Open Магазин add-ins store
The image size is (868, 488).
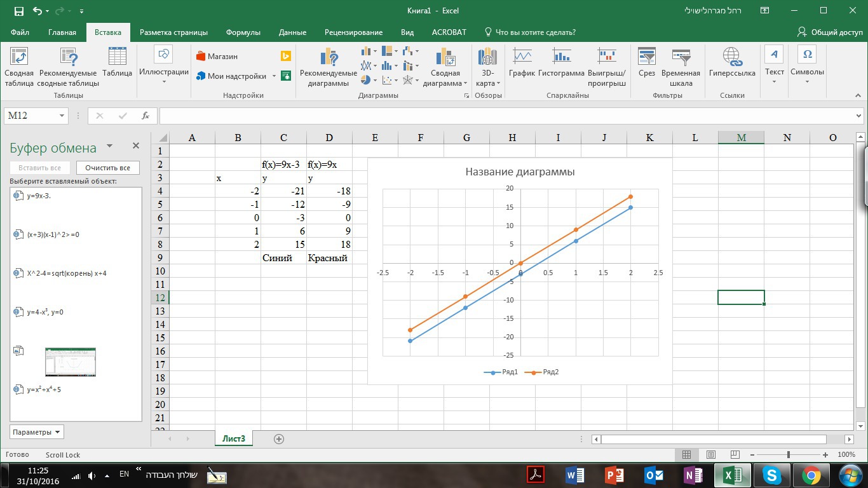tap(217, 56)
